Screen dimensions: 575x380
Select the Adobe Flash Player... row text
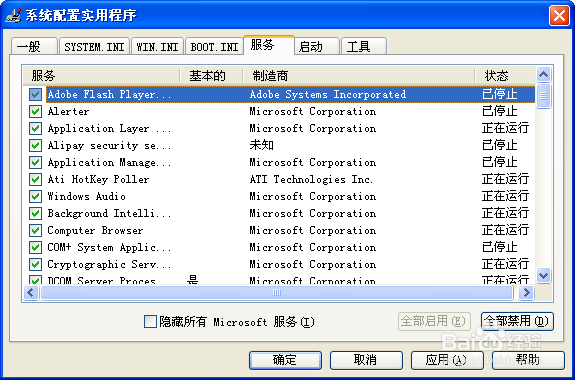click(109, 95)
